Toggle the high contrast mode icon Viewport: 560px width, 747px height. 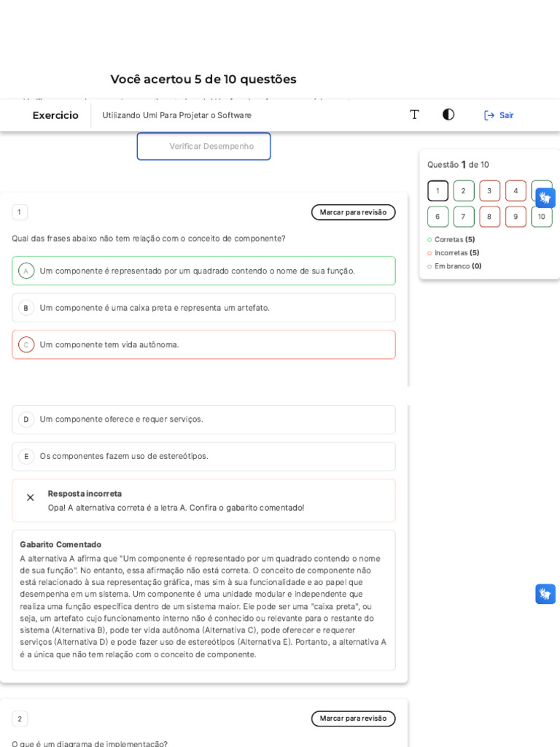(448, 115)
